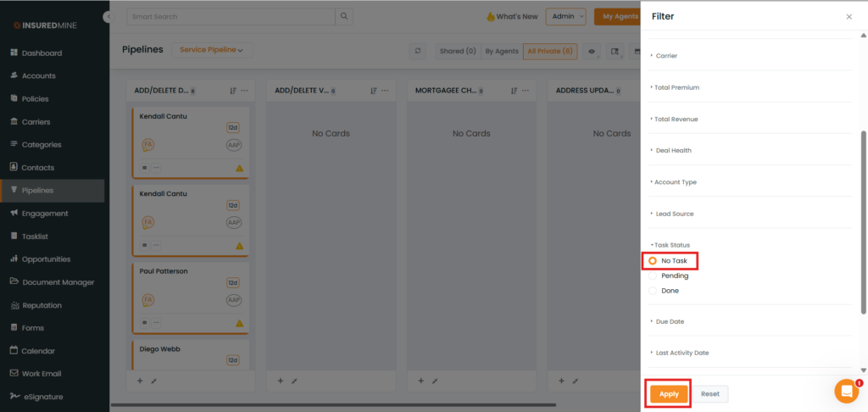
Task: Expand the Carrier filter section
Action: pyautogui.click(x=666, y=56)
